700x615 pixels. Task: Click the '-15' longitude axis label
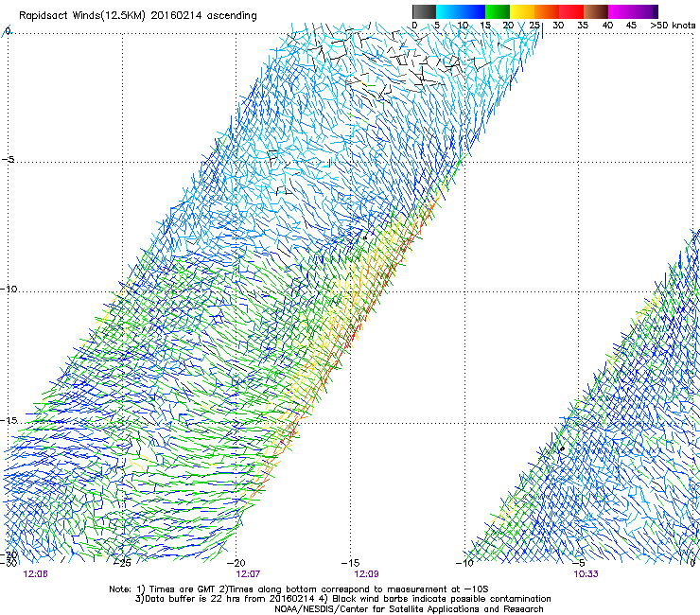350,563
